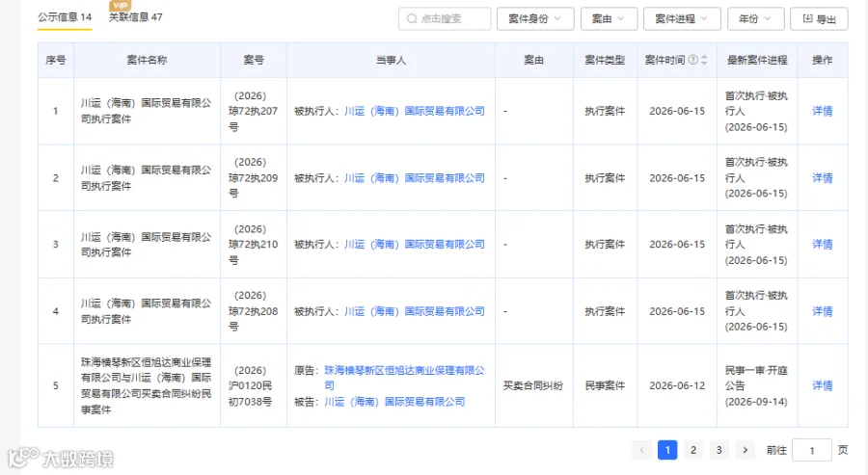
Task: Open plaintiff 珠海横琴新区恒旭达商业保理 link
Action: pos(404,378)
